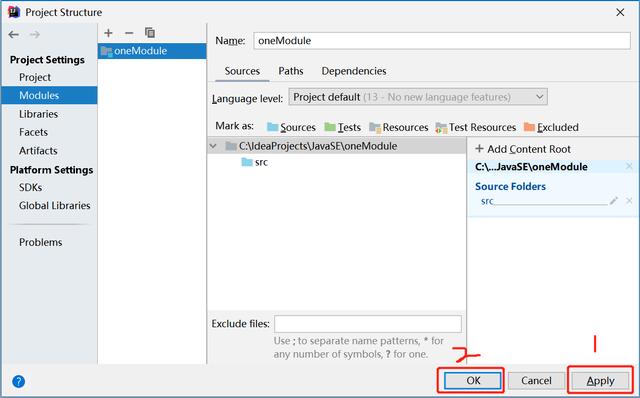This screenshot has width=640, height=398.
Task: Open Artifacts settings page
Action: (x=38, y=151)
